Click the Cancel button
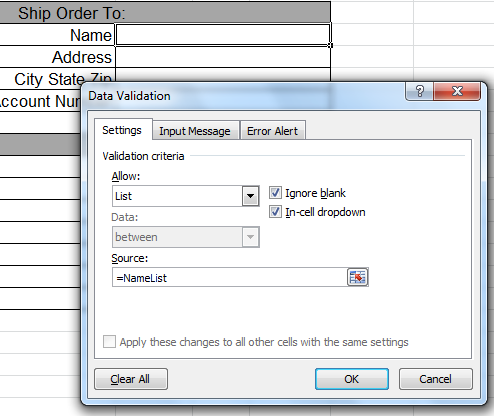This screenshot has height=416, width=494. [x=435, y=379]
